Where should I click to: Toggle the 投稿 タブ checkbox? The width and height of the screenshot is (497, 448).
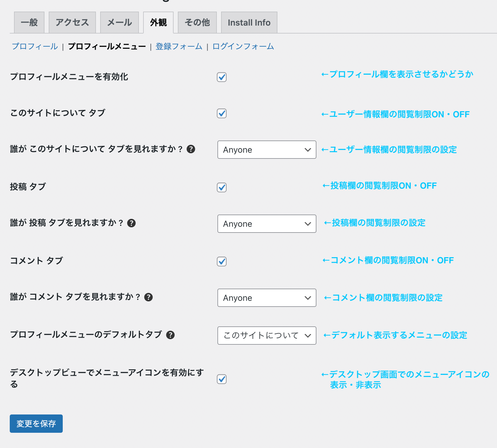[x=222, y=187]
